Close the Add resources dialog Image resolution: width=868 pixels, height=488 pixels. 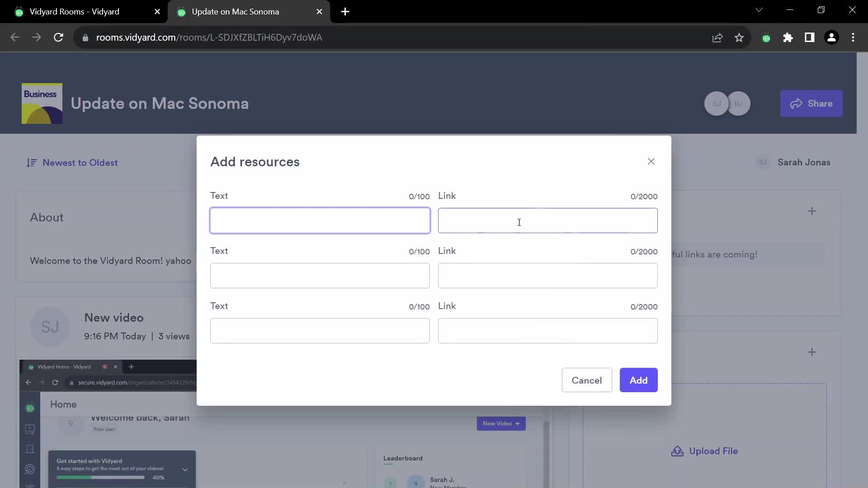pos(651,161)
